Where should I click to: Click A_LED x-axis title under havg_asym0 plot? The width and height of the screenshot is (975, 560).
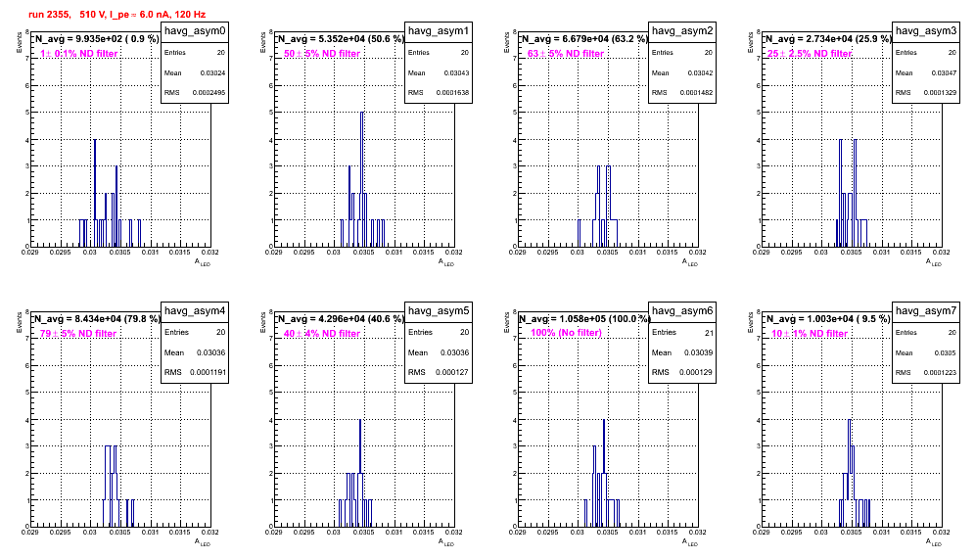pyautogui.click(x=203, y=262)
